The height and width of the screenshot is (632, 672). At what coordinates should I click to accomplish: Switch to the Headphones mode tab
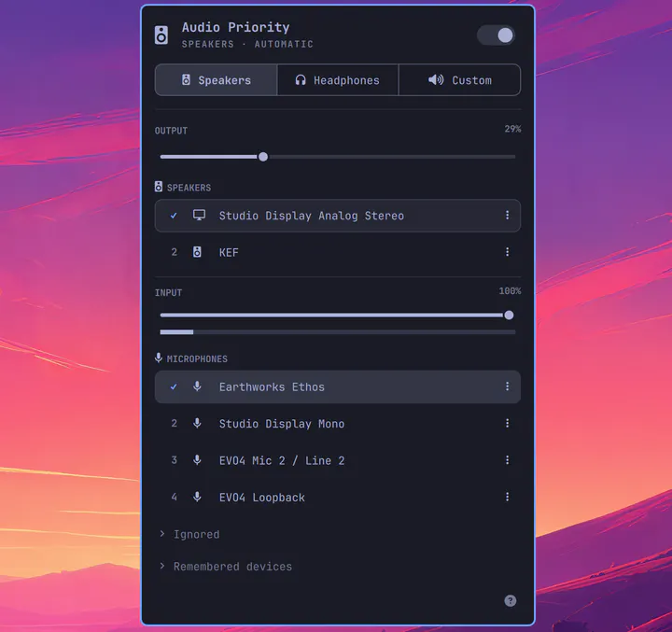338,80
